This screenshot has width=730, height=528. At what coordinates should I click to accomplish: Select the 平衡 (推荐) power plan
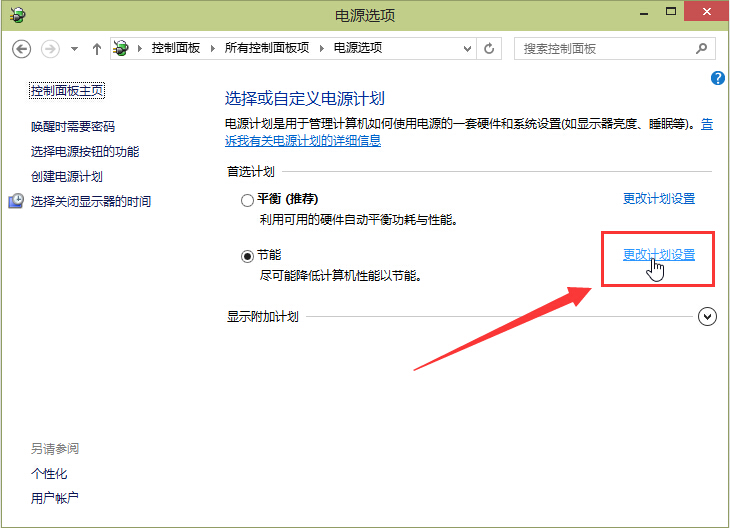[247, 200]
